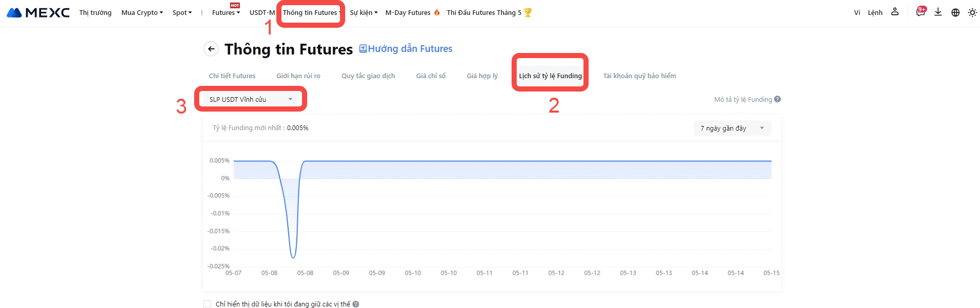The height and width of the screenshot is (308, 980).
Task: Open the Hướng dẫn Futures link
Action: click(406, 49)
